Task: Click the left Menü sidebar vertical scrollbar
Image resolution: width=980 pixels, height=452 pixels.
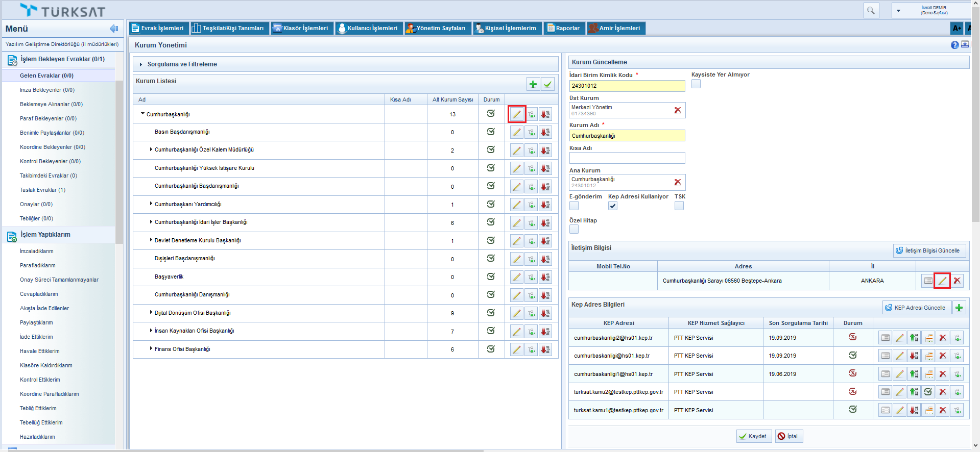Action: point(119,162)
